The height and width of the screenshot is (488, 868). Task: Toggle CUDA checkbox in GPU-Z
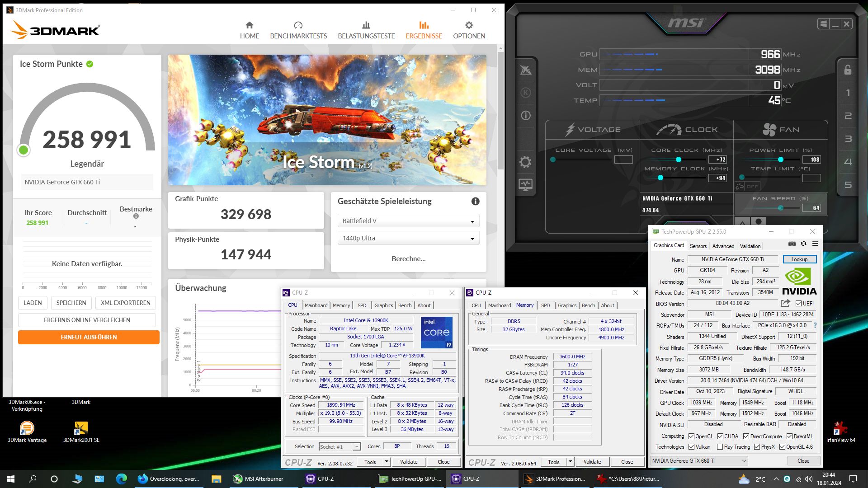coord(720,436)
